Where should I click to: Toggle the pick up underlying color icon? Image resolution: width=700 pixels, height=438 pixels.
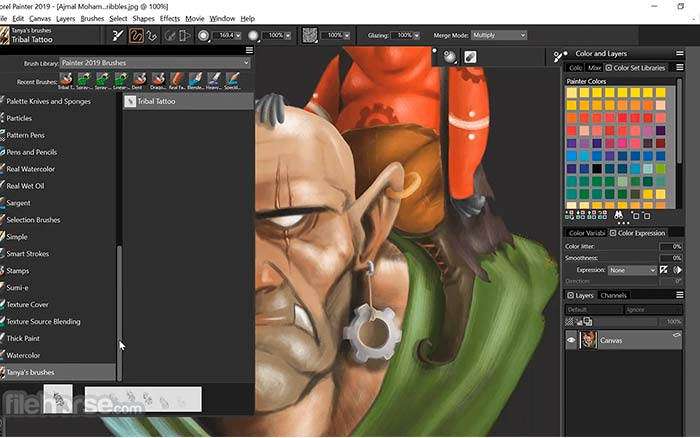[578, 321]
